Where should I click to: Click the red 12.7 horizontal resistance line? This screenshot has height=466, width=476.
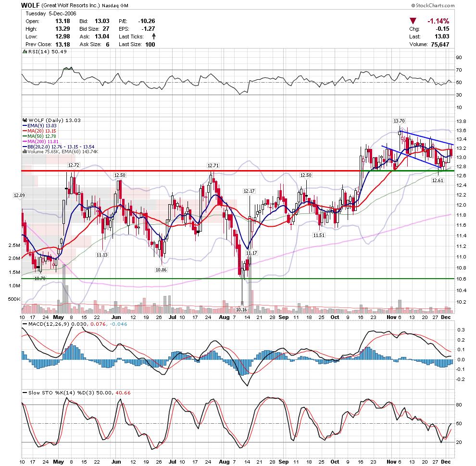[191, 171]
